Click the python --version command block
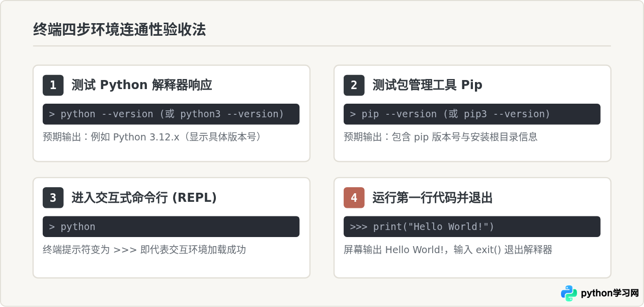The image size is (644, 307). (x=171, y=114)
